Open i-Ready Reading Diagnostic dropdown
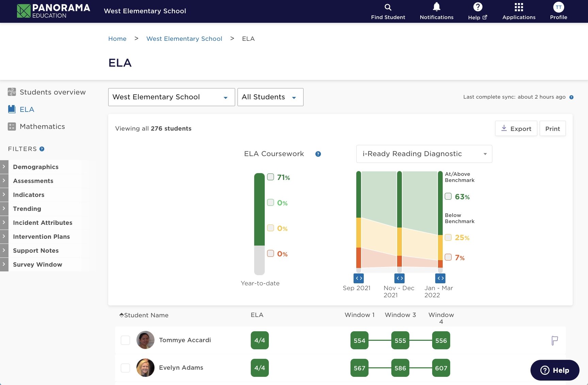 [424, 154]
